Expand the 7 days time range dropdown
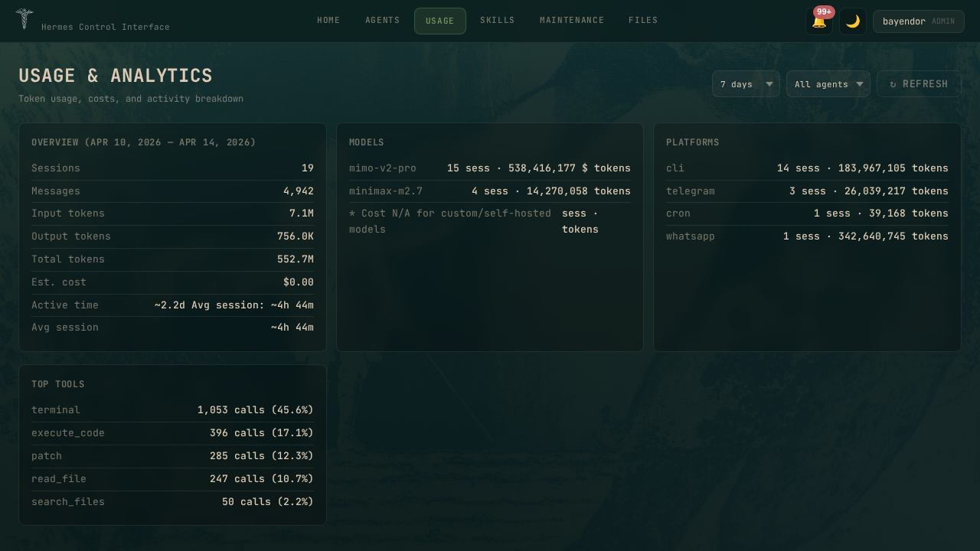 [745, 84]
